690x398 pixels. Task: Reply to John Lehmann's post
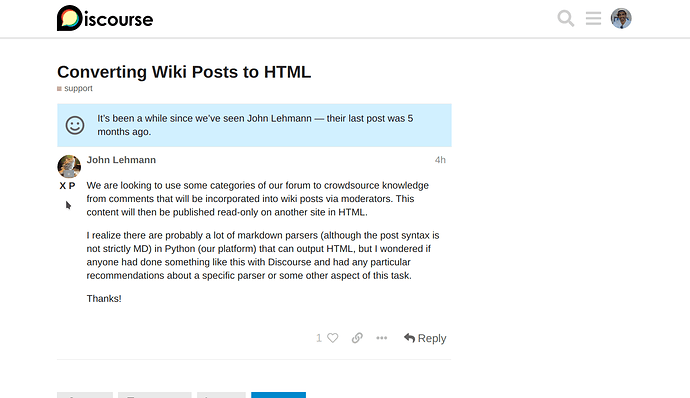click(x=425, y=338)
